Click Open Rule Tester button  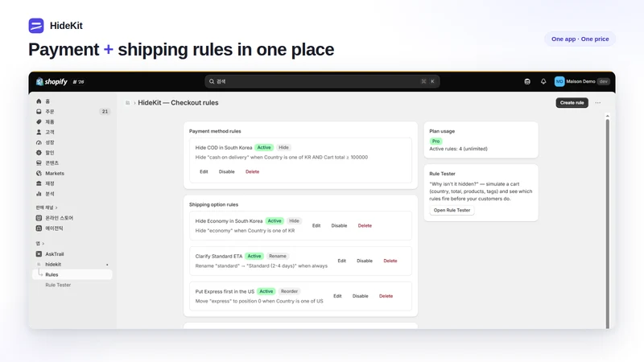(452, 210)
